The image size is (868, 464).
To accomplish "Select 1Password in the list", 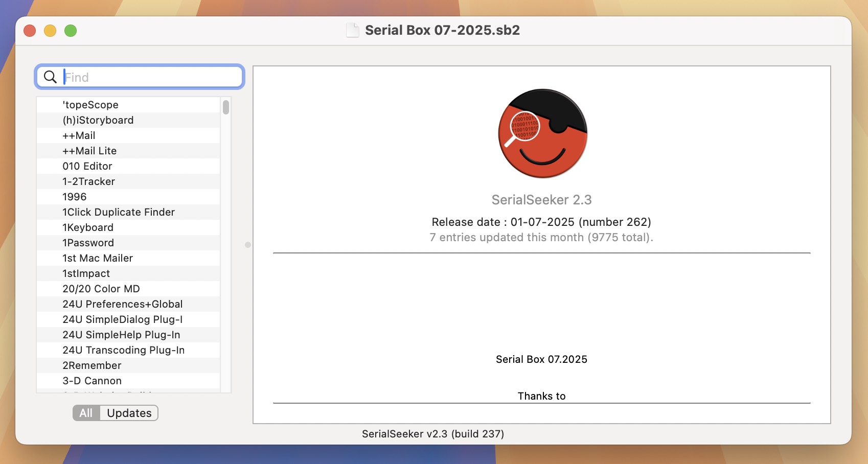I will coord(128,243).
